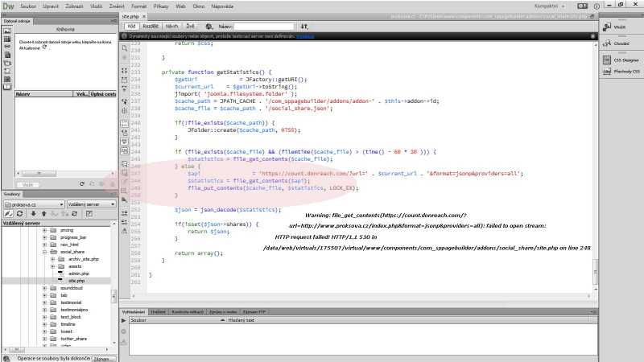Open the Nápověda menu
The width and height of the screenshot is (644, 362).
click(x=222, y=6)
